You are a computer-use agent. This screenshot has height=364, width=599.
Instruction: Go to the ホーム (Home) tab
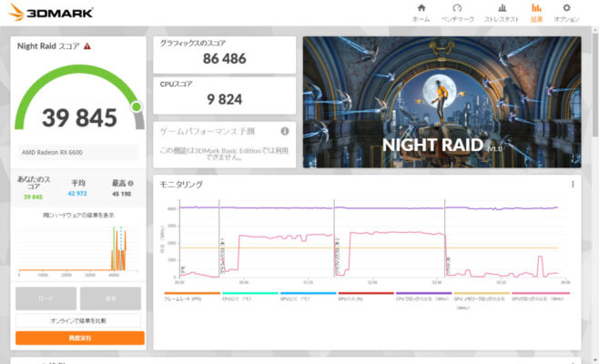coord(421,13)
